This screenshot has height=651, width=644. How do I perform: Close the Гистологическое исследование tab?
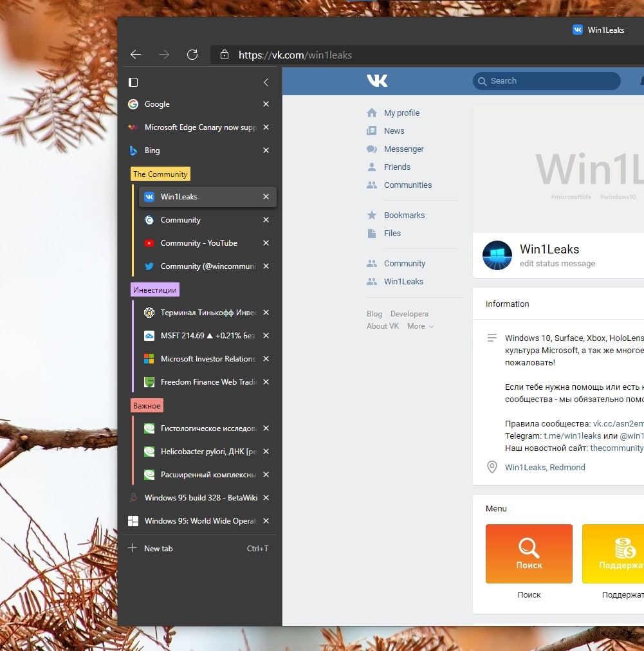click(266, 428)
